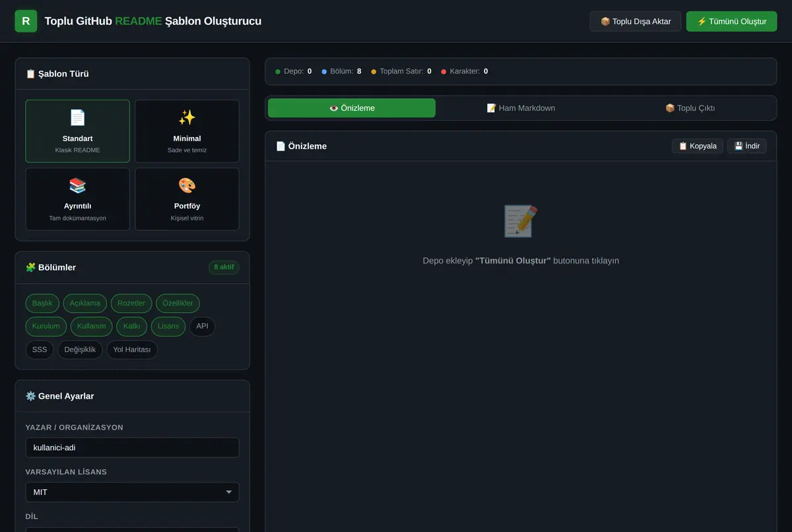Switch to the Önizleme tab
This screenshot has width=792, height=532.
(x=352, y=108)
